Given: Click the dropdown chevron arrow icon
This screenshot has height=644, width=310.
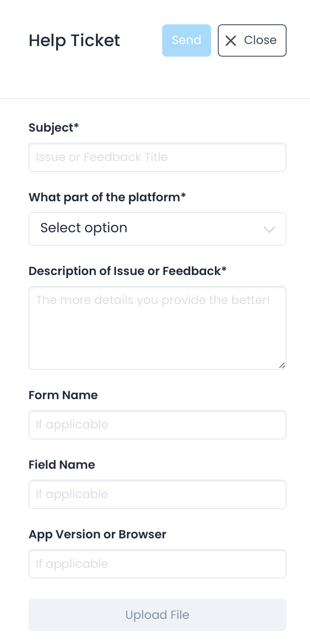Looking at the screenshot, I should 269,229.
